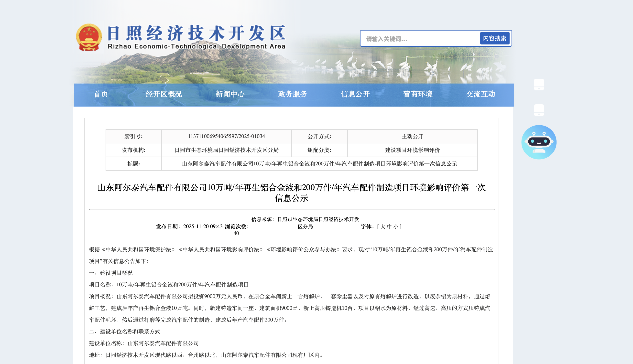The height and width of the screenshot is (364, 633).
Task: Click the 日照经济技术开发区 site title
Action: [196, 33]
